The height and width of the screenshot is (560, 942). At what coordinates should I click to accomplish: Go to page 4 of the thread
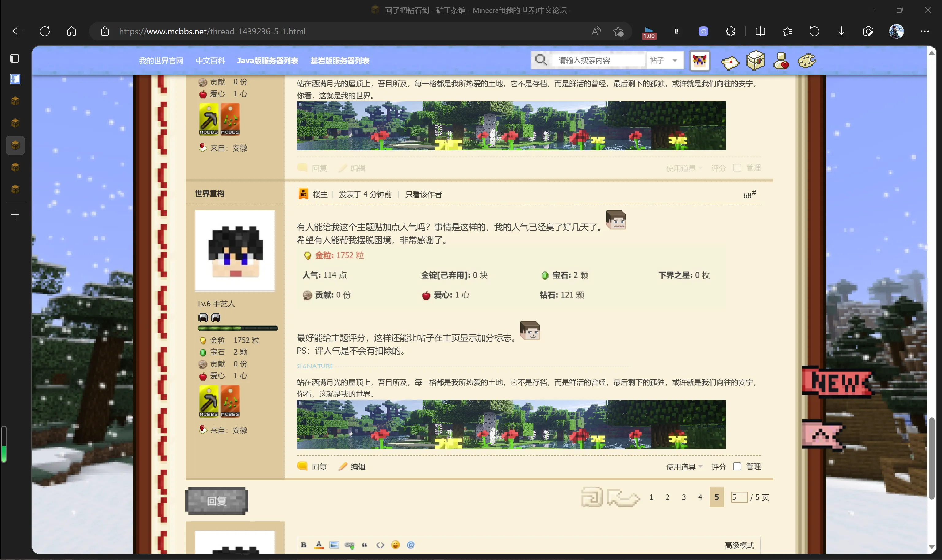click(700, 497)
